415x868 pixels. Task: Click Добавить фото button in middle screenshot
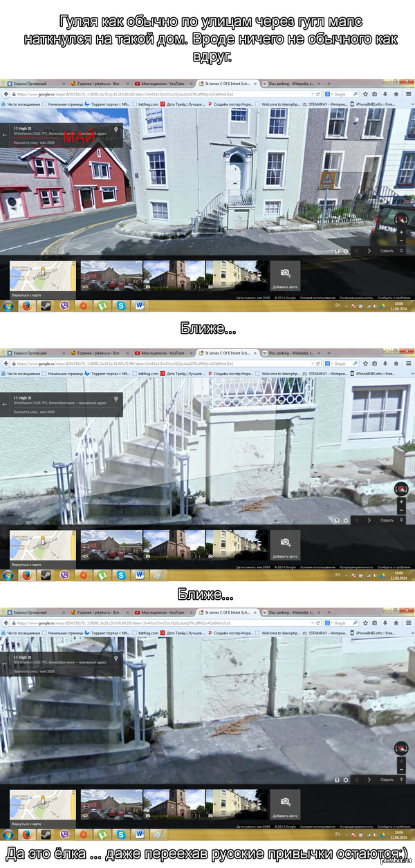(x=285, y=547)
